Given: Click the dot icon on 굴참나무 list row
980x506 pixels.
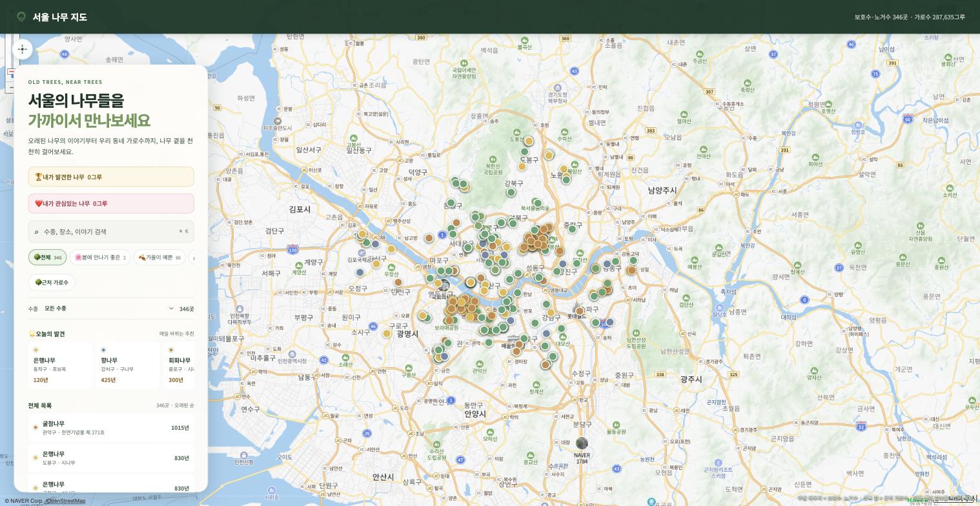Looking at the screenshot, I should click(x=36, y=427).
